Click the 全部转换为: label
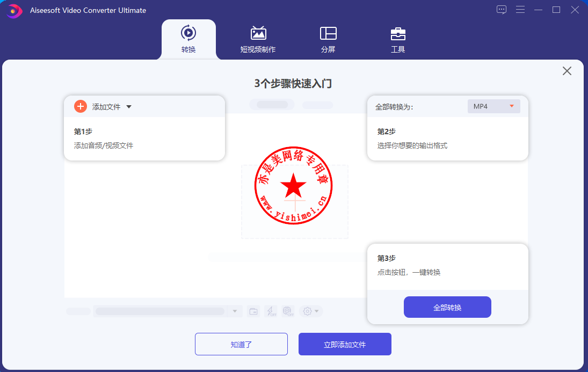 click(x=394, y=107)
